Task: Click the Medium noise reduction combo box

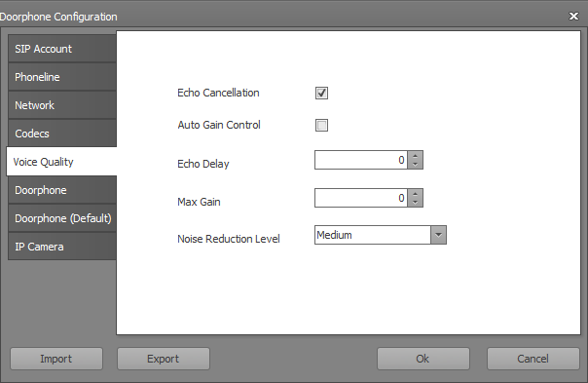Action: tap(381, 235)
